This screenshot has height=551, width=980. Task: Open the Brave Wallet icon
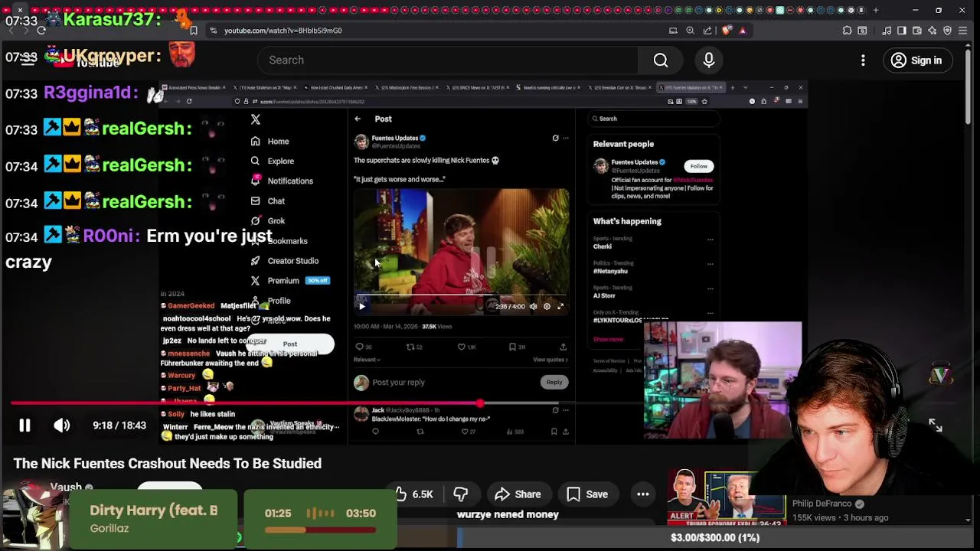coord(917,31)
